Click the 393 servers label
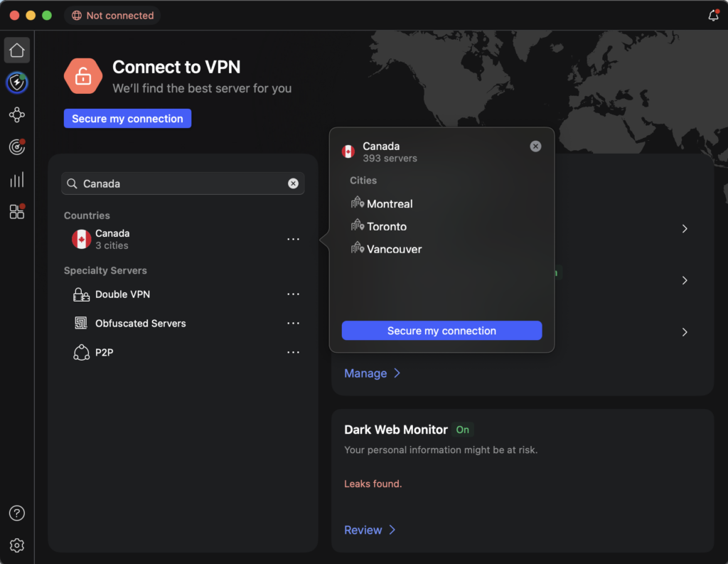The image size is (728, 564). pos(390,159)
